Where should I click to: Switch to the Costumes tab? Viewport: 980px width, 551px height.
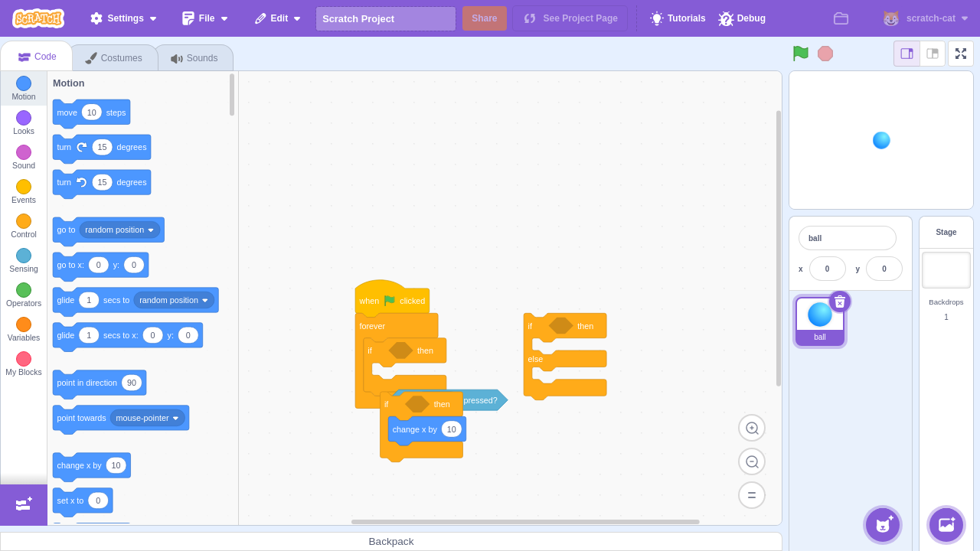114,58
